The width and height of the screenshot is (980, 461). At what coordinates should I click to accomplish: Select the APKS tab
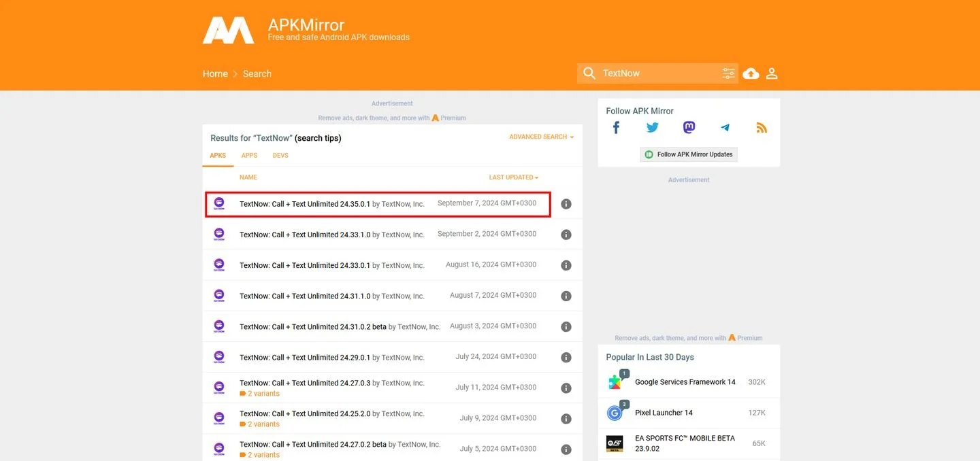coord(218,156)
